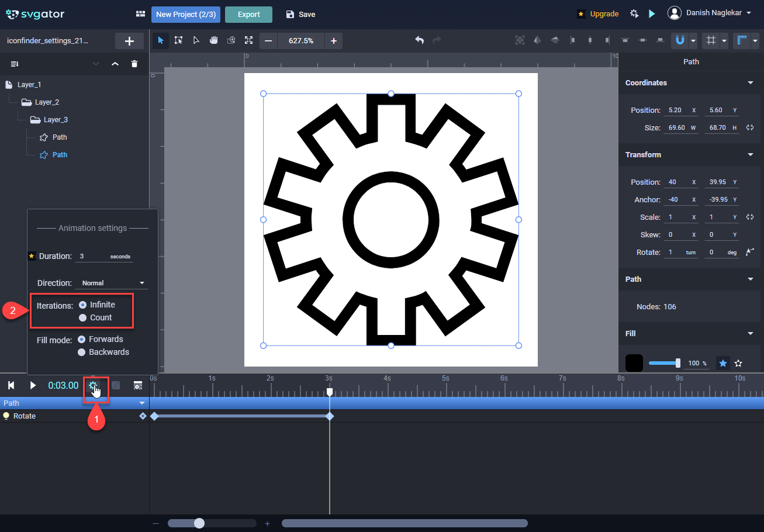Click the fill black color swatch
Viewport: 764px width, 532px height.
pos(634,363)
